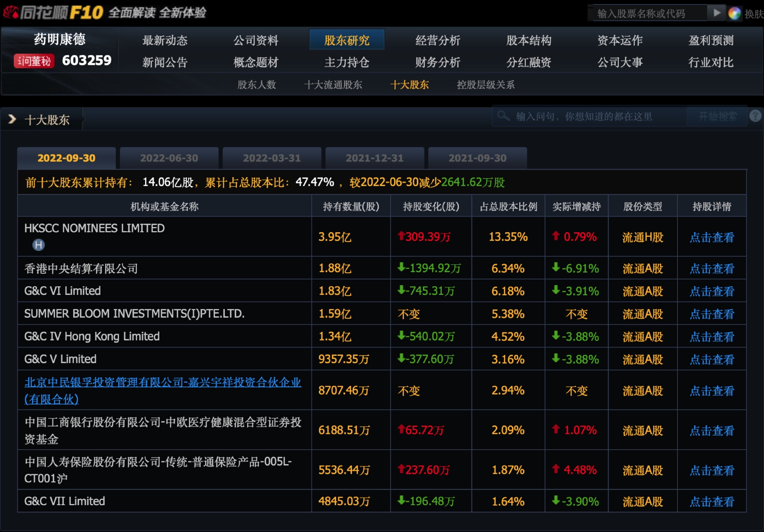
Task: Open the 股本结构 menu
Action: pyautogui.click(x=529, y=40)
